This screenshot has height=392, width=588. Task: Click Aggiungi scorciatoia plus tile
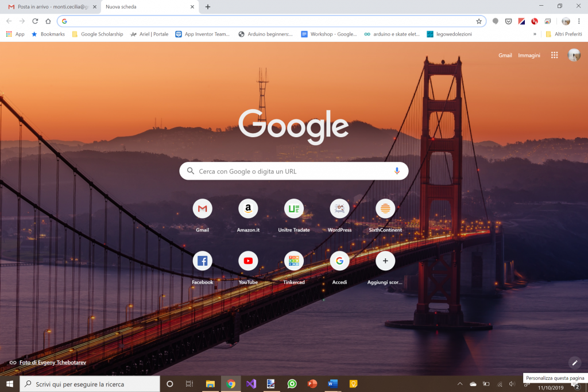click(385, 261)
